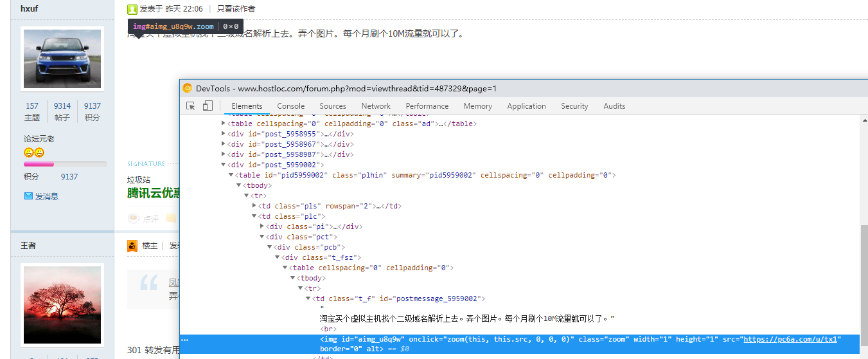Click the 垃圾站 signature text
Image resolution: width=868 pixels, height=359 pixels.
click(x=139, y=180)
